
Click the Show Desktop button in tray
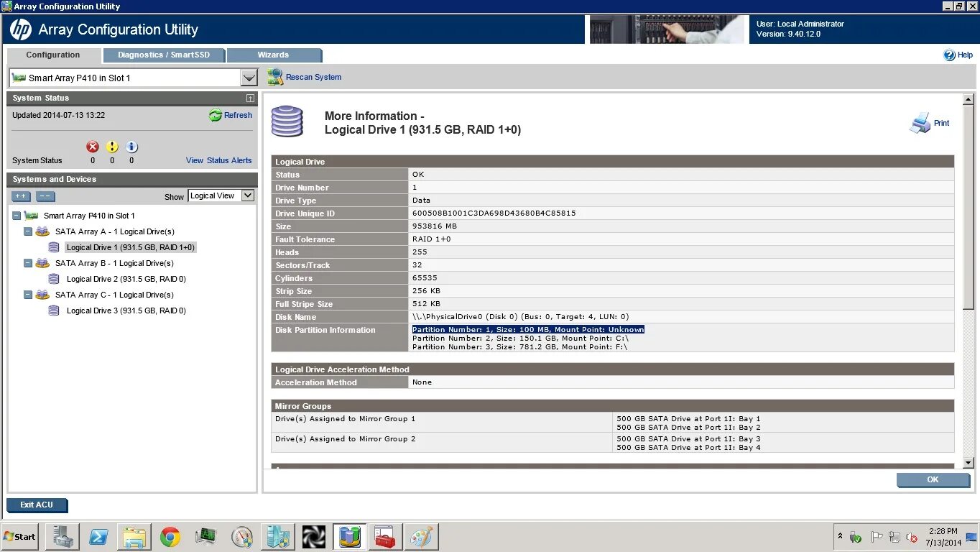click(971, 537)
